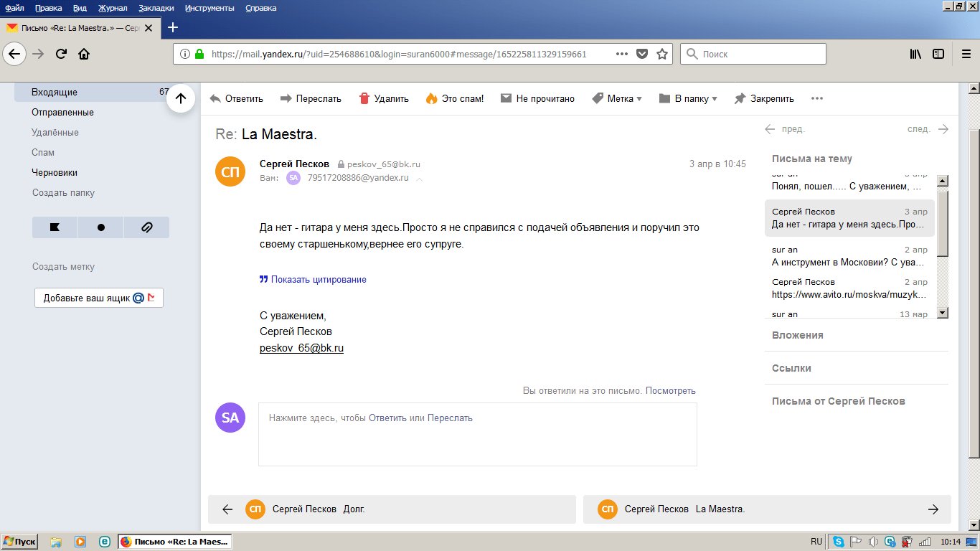Screen dimensions: 980x551
Task: Click the Reply arrow icon in toolbar
Action: (x=215, y=99)
